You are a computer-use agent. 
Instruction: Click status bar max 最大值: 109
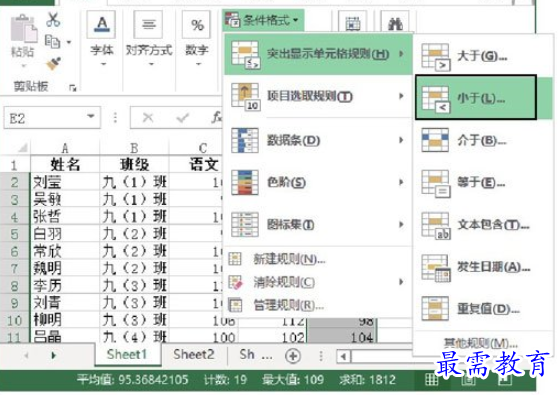pyautogui.click(x=293, y=380)
